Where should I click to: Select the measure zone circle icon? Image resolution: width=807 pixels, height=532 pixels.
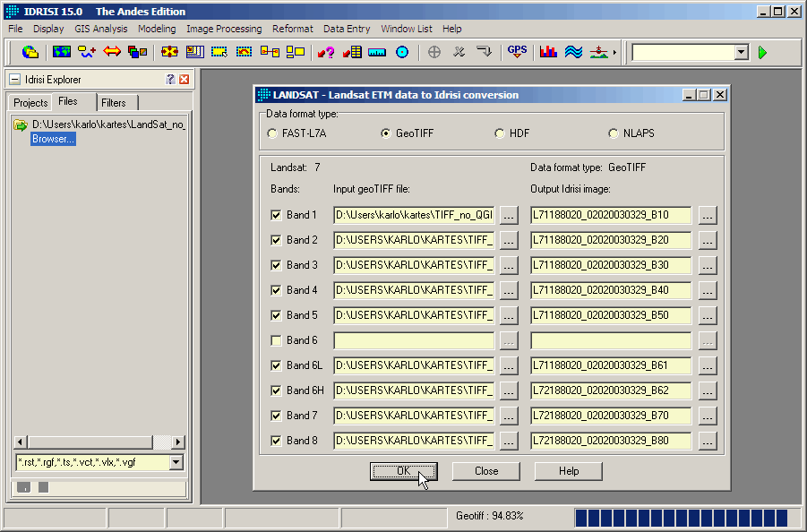click(x=402, y=52)
